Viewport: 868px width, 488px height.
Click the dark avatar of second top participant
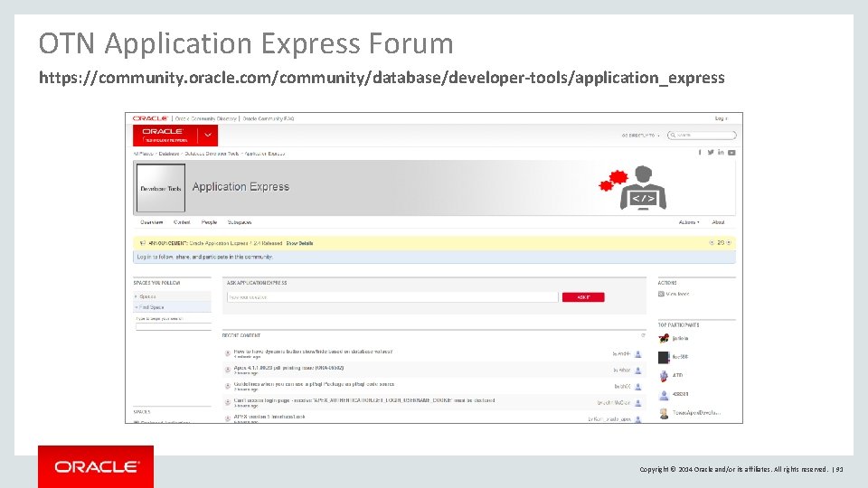(x=664, y=358)
